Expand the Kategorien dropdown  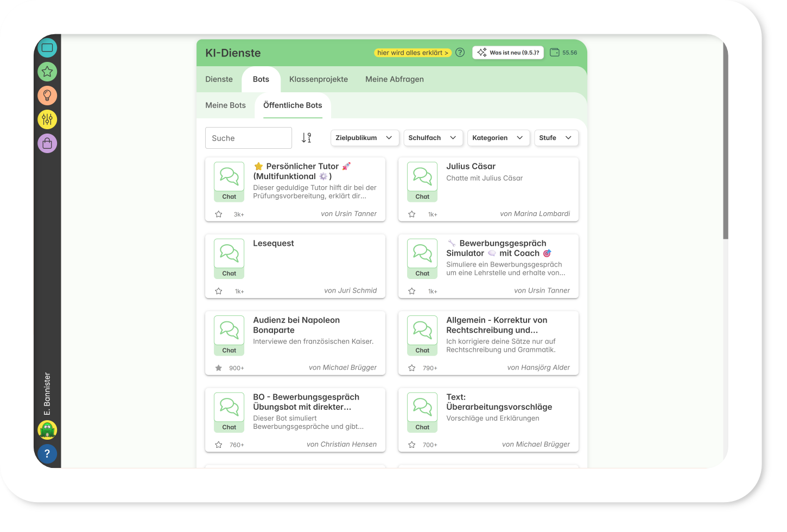pos(498,138)
